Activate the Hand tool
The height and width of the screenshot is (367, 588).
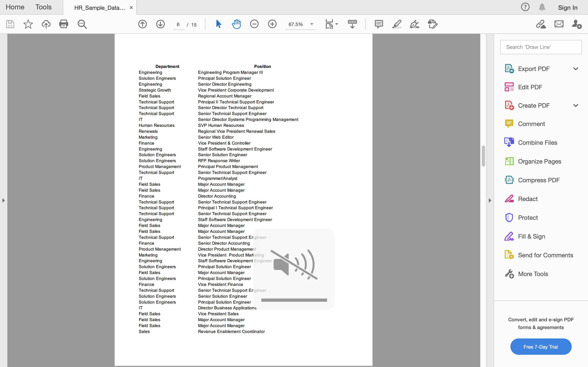pyautogui.click(x=236, y=24)
